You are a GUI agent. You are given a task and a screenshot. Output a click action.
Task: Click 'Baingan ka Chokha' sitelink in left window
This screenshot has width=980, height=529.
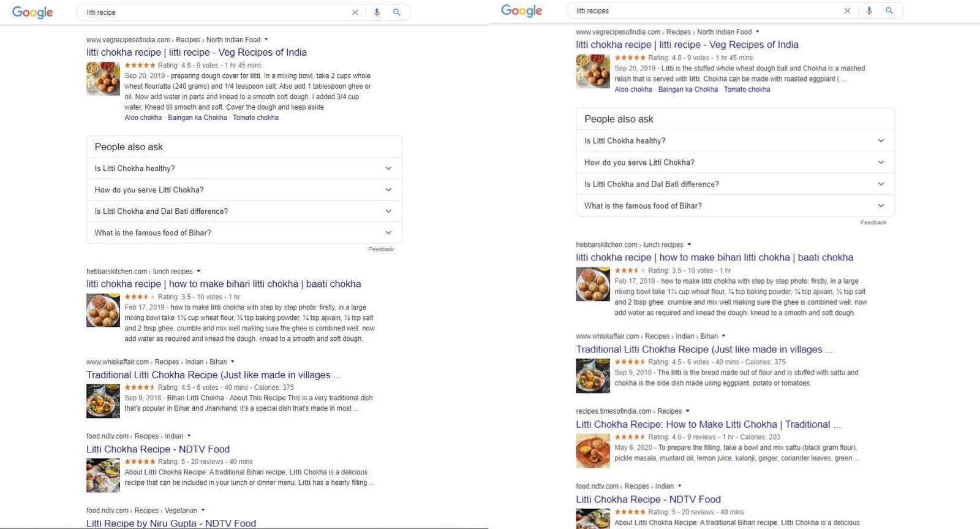[x=197, y=118]
